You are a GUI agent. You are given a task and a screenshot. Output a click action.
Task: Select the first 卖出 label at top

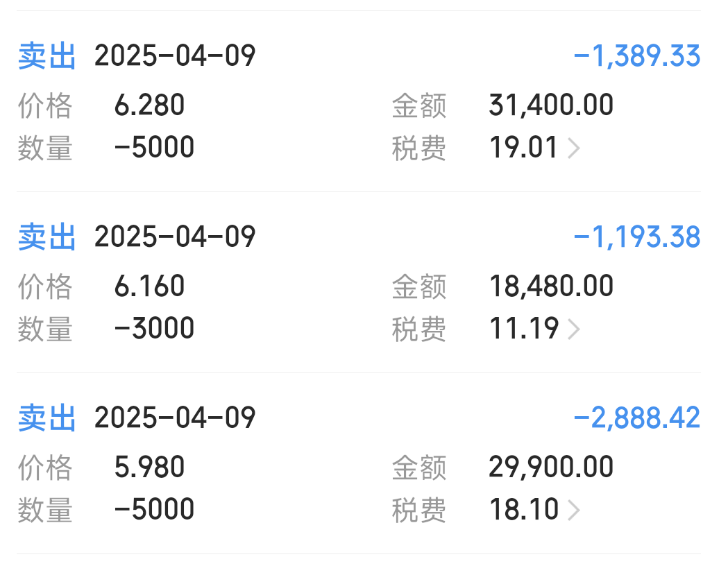pos(46,56)
